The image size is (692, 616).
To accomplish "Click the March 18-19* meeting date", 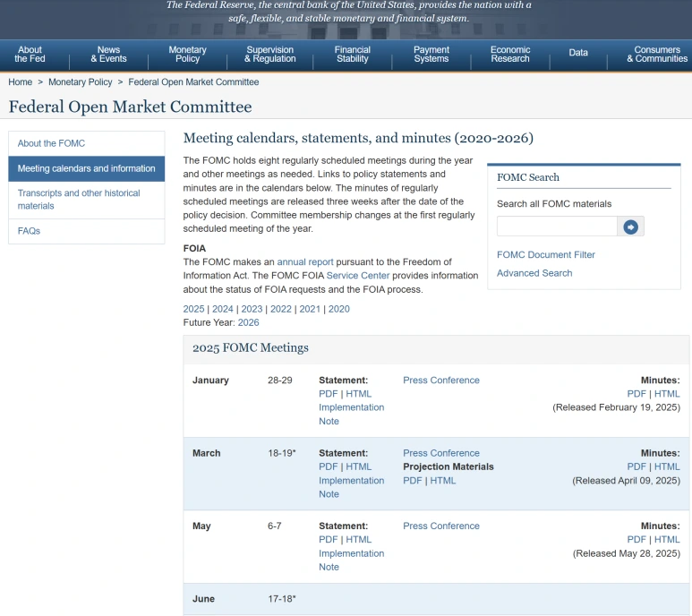I will [x=282, y=453].
